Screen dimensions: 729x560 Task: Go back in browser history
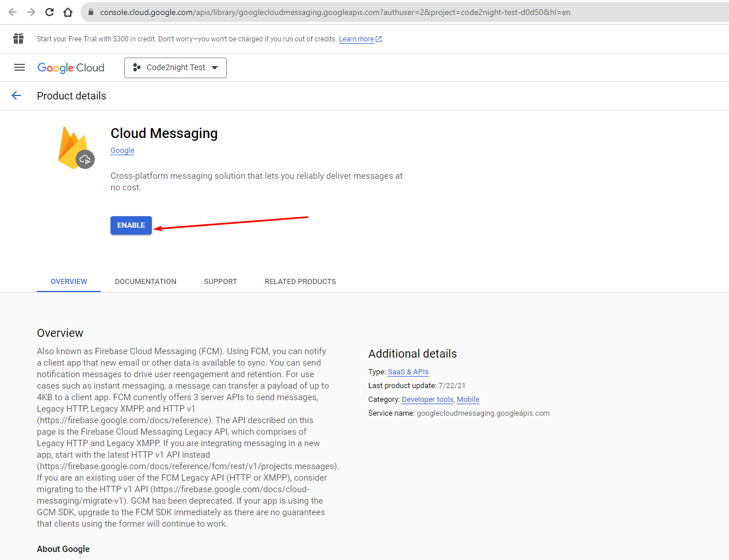coord(13,12)
